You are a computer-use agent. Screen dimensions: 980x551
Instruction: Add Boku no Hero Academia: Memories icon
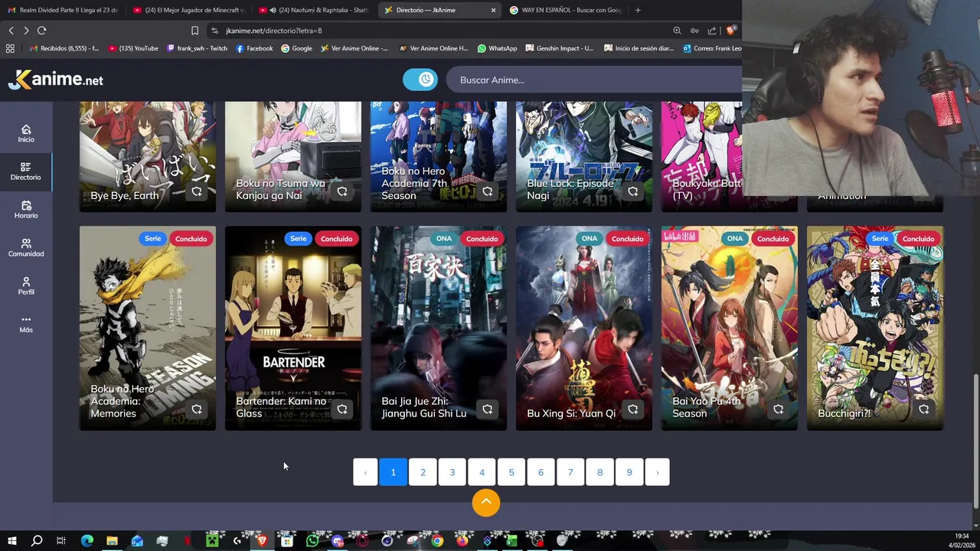[x=197, y=409]
